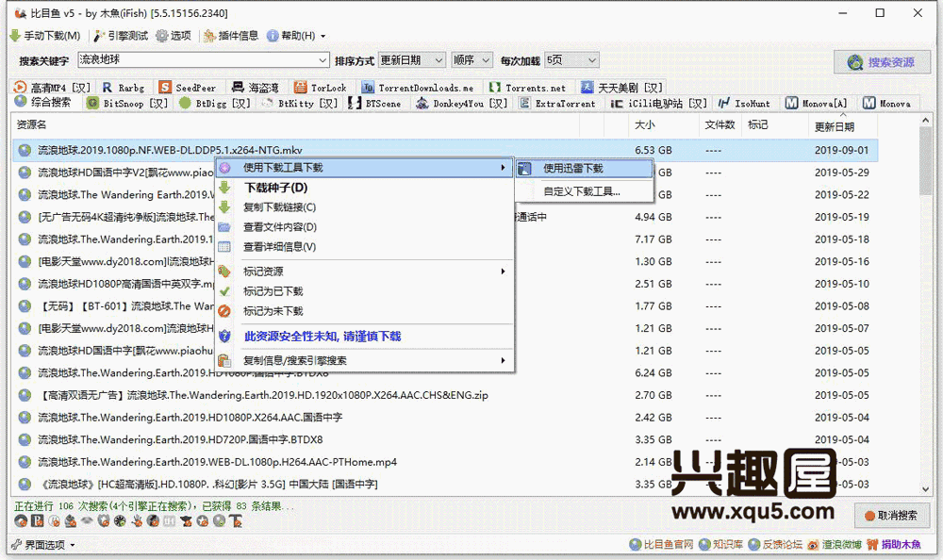Select the TorLock engine tab
The image size is (943, 560).
(x=320, y=88)
